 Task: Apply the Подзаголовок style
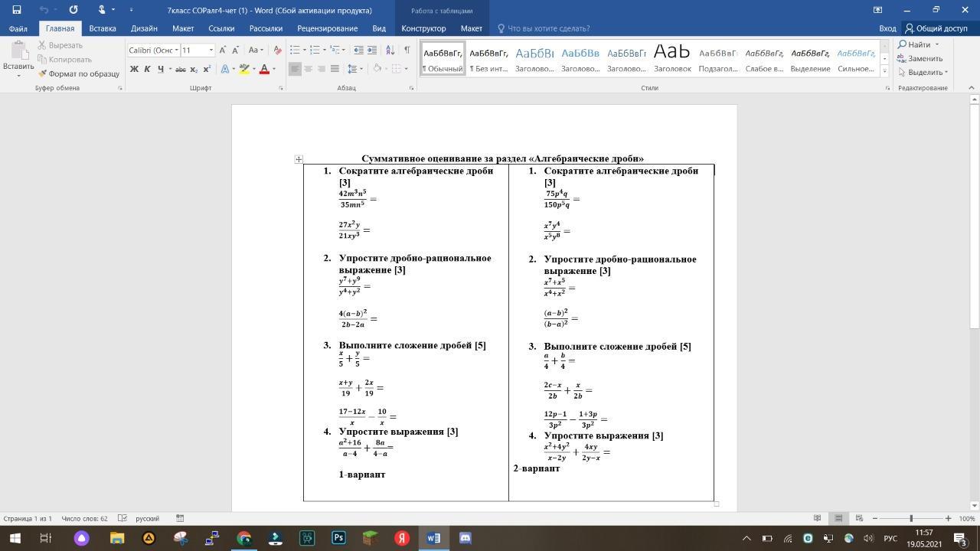coord(718,58)
